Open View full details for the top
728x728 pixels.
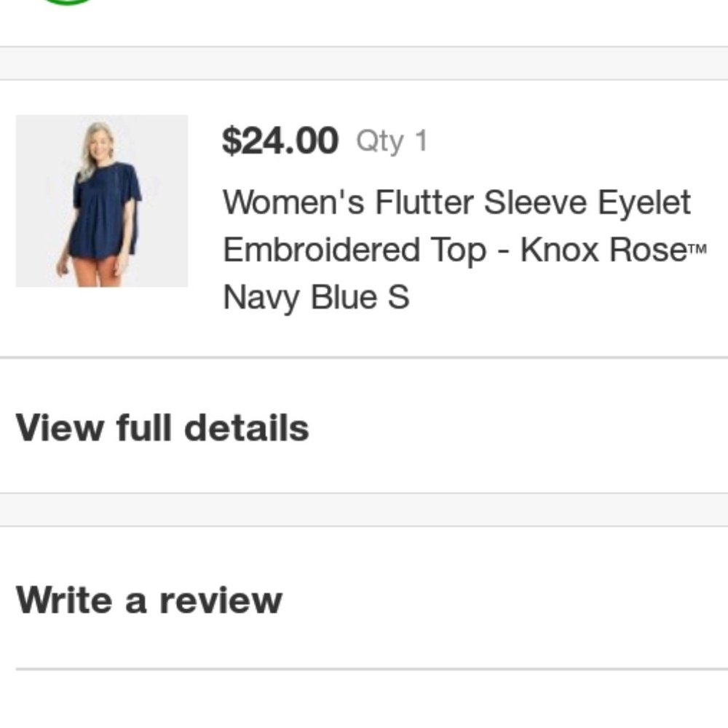165,427
